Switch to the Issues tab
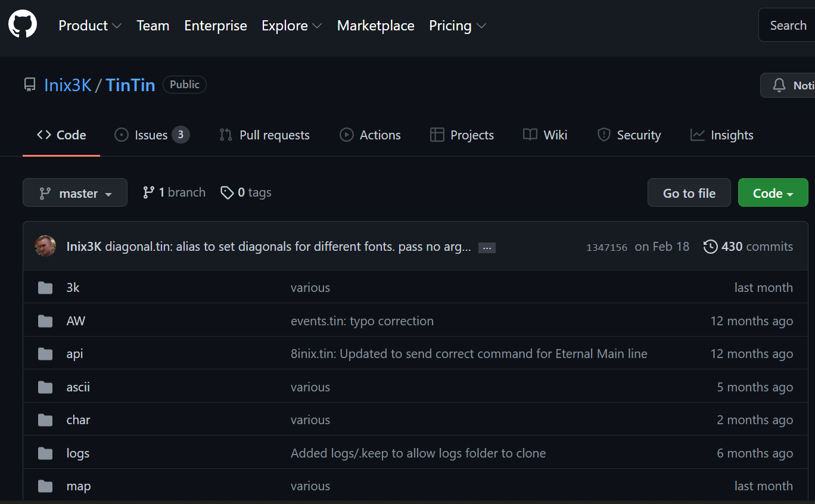 point(151,135)
